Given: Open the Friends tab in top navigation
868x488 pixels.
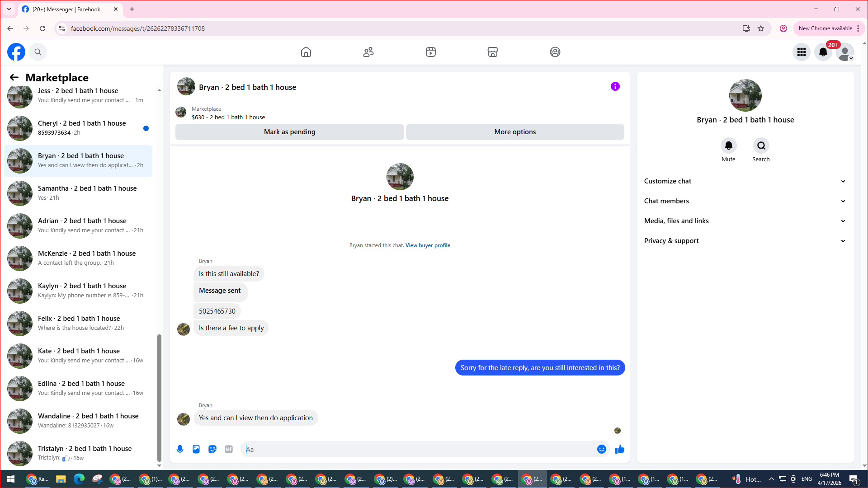Looking at the screenshot, I should pos(368,52).
